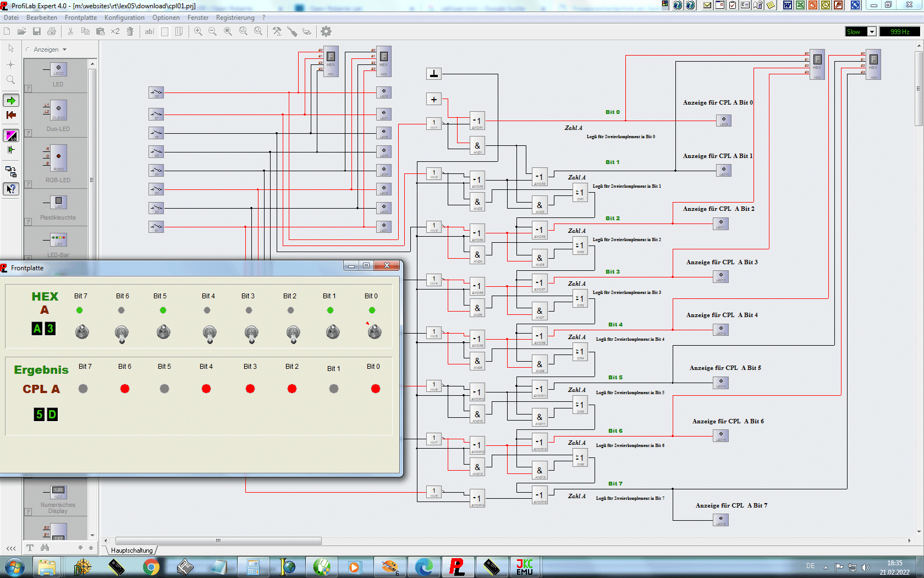924x578 pixels.
Task: Click the hammer tools icon in toolbar
Action: [277, 31]
